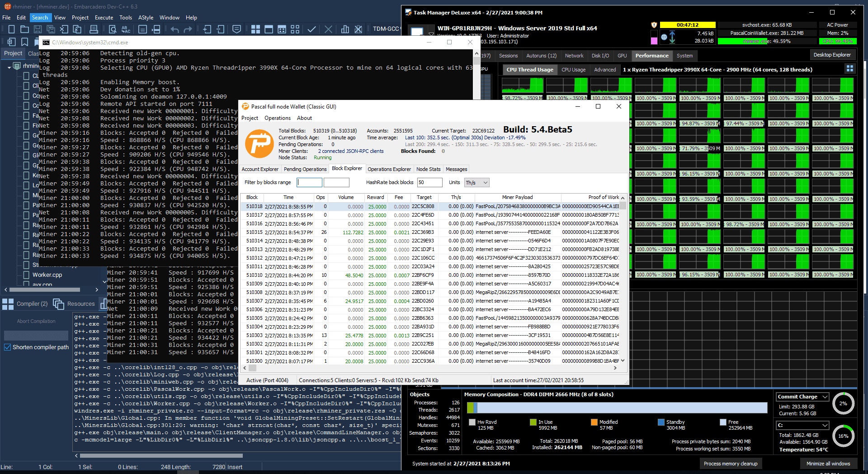Click the Redo arrow in Dev-C++ toolbar
Viewport: 868px width, 474px height.
point(188,29)
